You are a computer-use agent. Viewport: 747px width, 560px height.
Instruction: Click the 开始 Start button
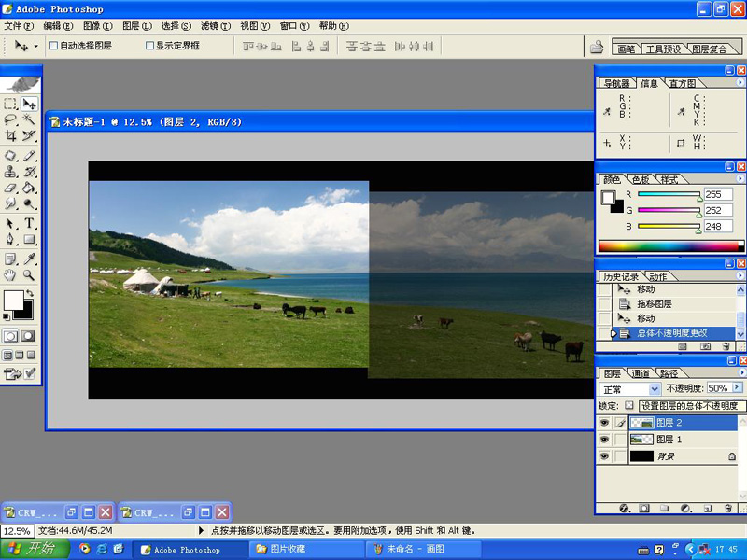[x=35, y=549]
